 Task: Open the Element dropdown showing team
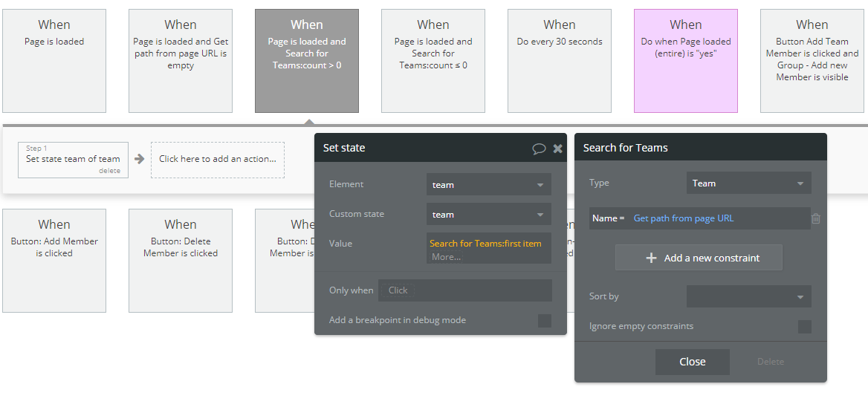[x=488, y=185]
